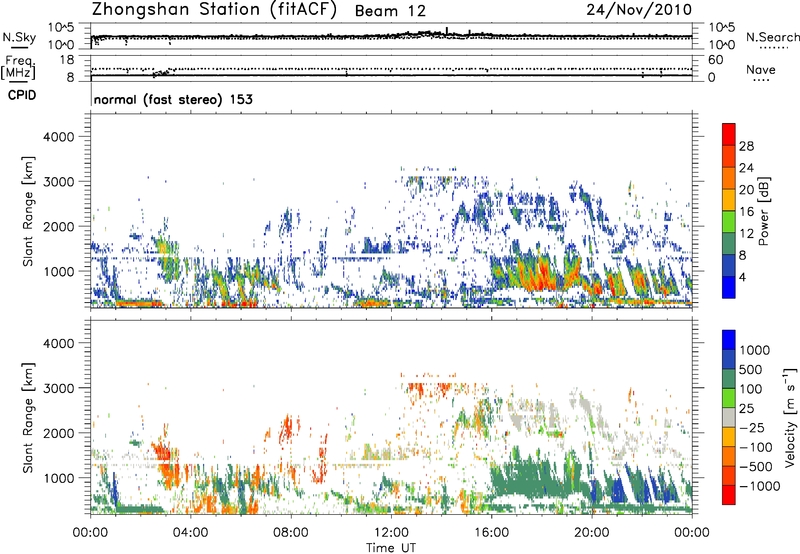Click '12:00' on the time axis
The height and width of the screenshot is (554, 800).
point(391,533)
